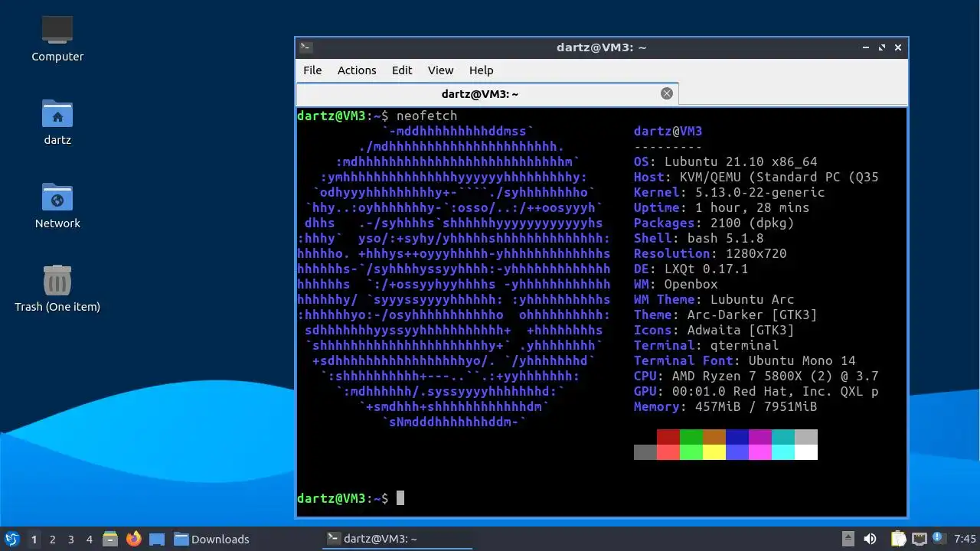The image size is (980, 551).
Task: Click the dark green neofetch color block
Action: click(691, 437)
